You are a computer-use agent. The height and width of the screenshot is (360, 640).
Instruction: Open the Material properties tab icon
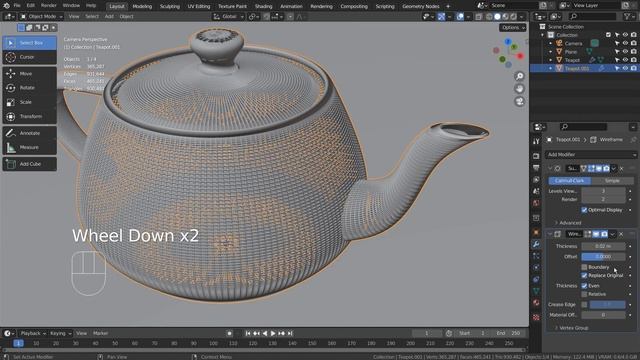click(536, 303)
